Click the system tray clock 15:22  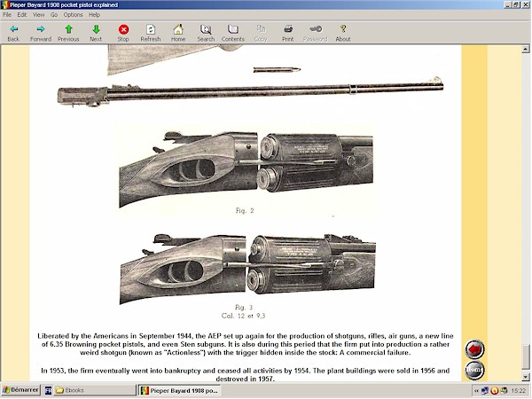tap(519, 391)
